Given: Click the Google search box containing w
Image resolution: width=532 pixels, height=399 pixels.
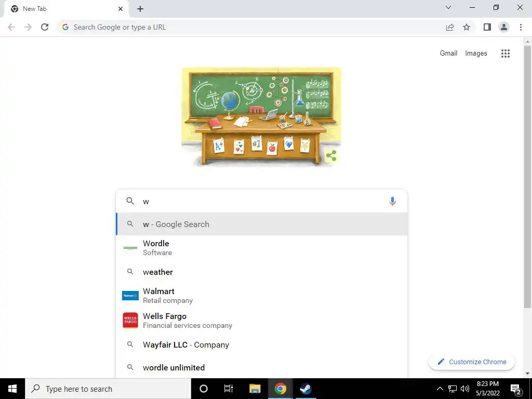Looking at the screenshot, I should [261, 201].
